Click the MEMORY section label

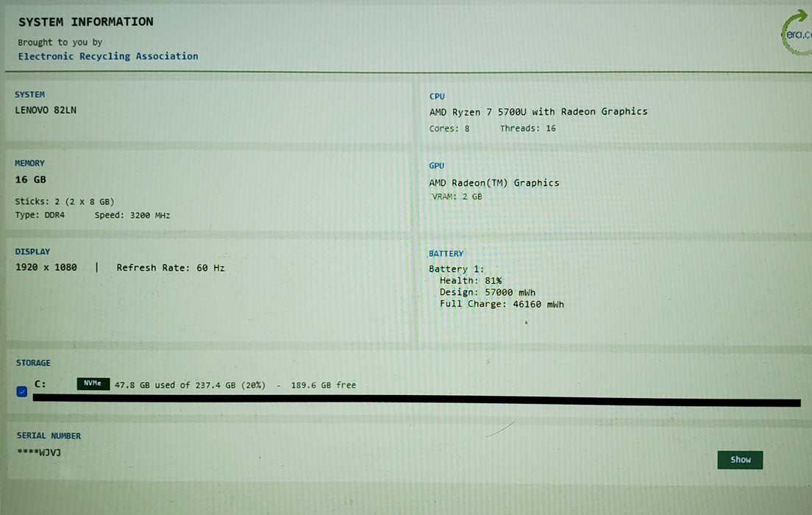(29, 163)
